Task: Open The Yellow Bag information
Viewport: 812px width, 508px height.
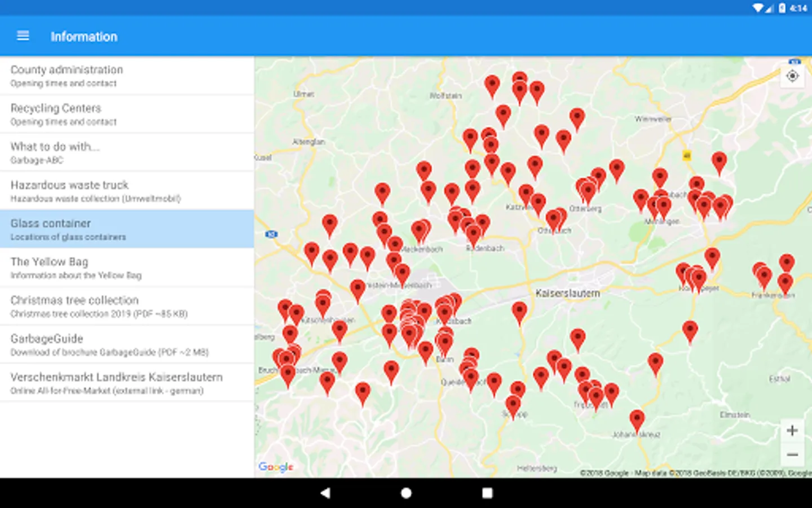Action: 127,268
